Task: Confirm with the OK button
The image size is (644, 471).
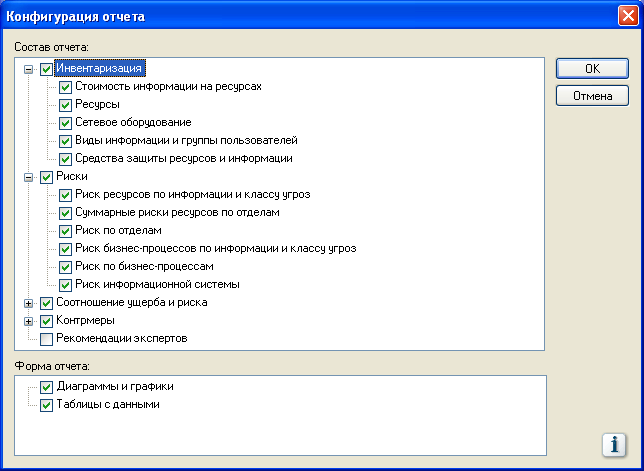Action: [x=592, y=69]
